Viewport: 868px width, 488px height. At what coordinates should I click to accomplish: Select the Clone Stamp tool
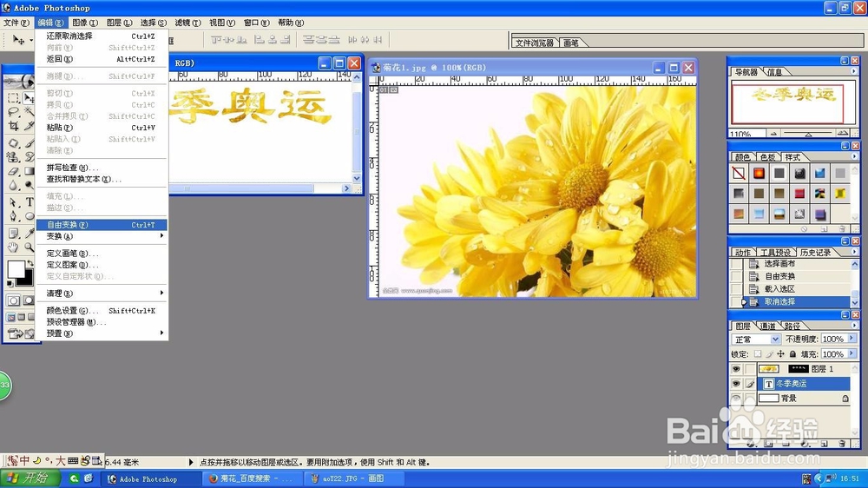(x=12, y=157)
